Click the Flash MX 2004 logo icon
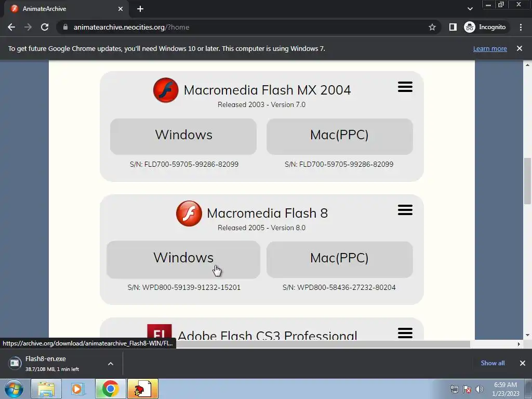The width and height of the screenshot is (532, 399). 166,90
